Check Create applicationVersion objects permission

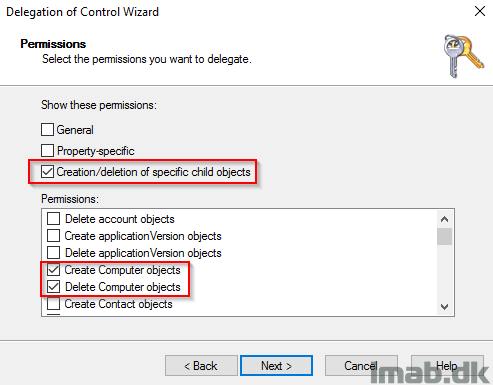click(53, 236)
